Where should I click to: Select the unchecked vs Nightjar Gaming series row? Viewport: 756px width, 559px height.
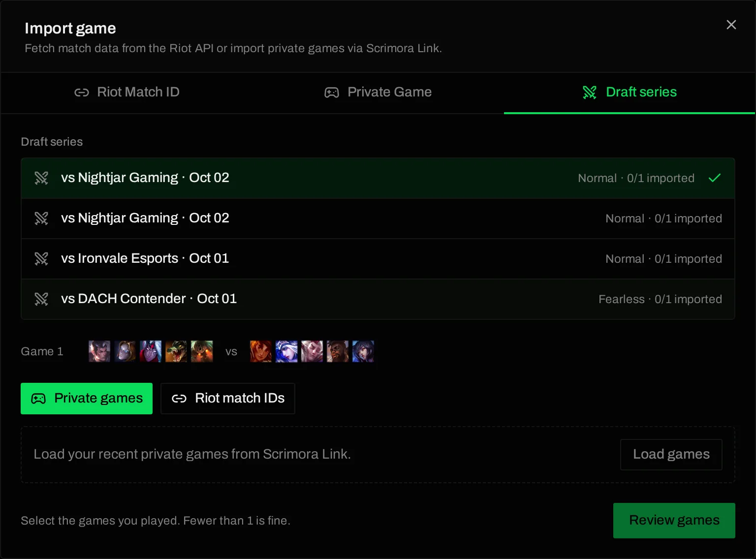pyautogui.click(x=378, y=218)
